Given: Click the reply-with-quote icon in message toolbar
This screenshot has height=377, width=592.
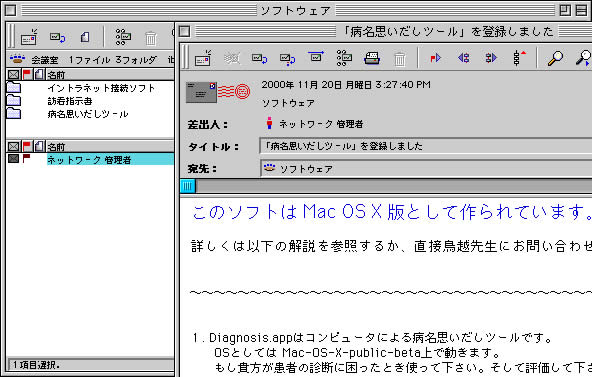Looking at the screenshot, I should click(288, 59).
